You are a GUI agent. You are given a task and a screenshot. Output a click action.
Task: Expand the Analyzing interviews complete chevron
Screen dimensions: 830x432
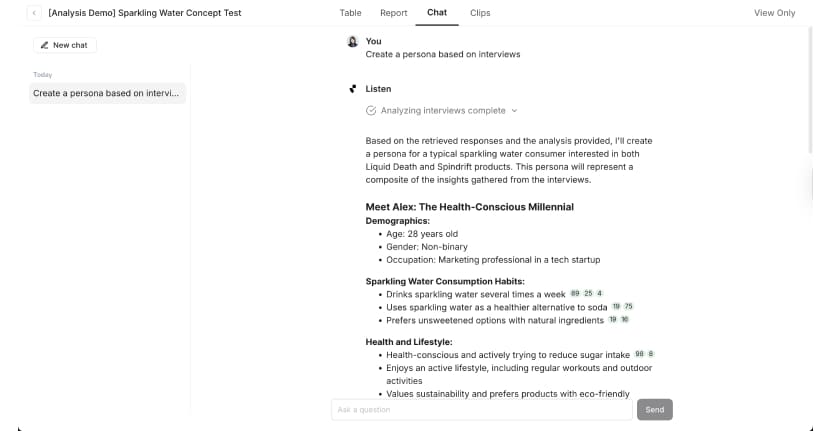[514, 111]
